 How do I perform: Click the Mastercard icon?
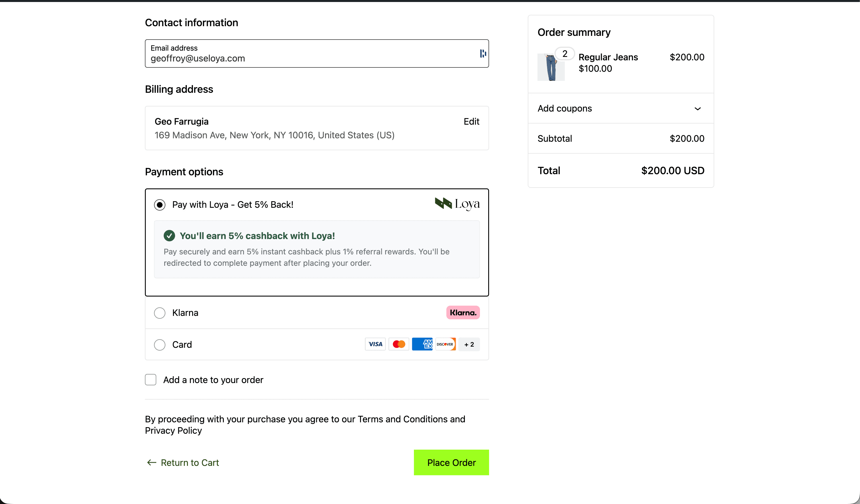(x=399, y=344)
